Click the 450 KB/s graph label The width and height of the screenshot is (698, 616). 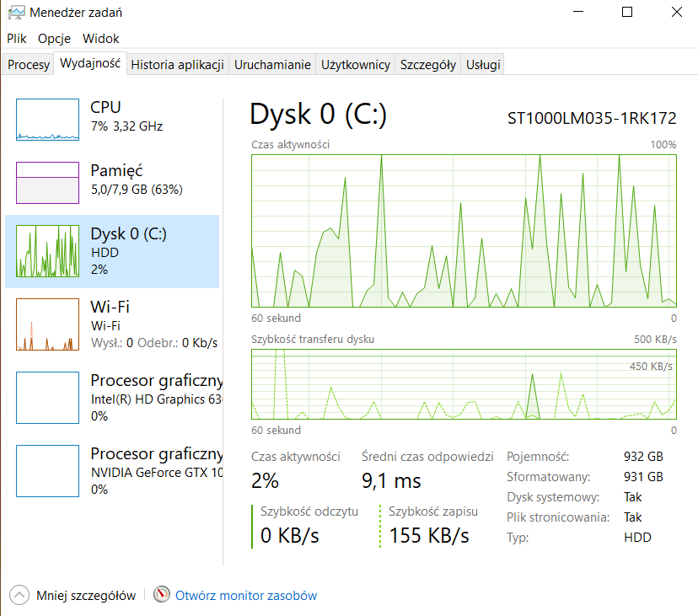[651, 367]
